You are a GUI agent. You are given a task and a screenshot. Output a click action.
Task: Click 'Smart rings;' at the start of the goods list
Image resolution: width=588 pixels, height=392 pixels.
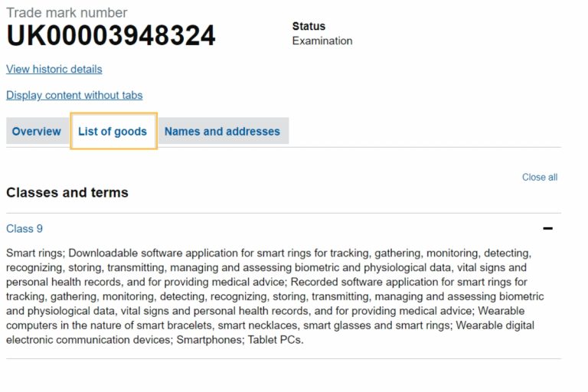pyautogui.click(x=35, y=253)
